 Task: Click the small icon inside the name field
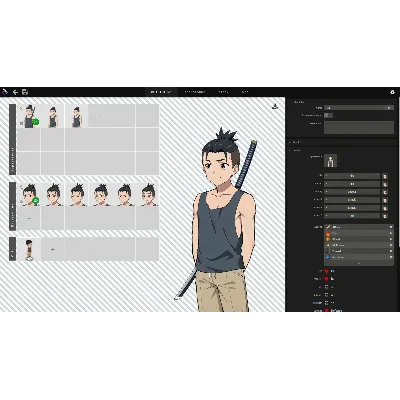(389, 108)
